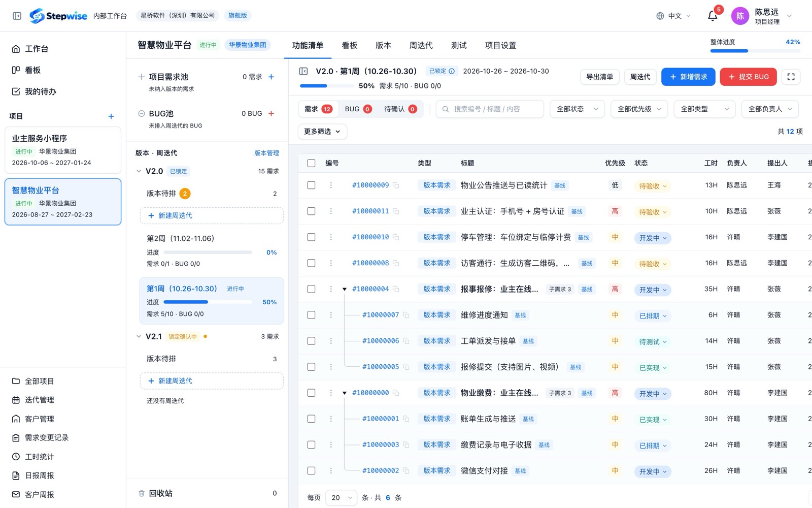
Task: Copy the ID #10000009
Action: pyautogui.click(x=396, y=185)
